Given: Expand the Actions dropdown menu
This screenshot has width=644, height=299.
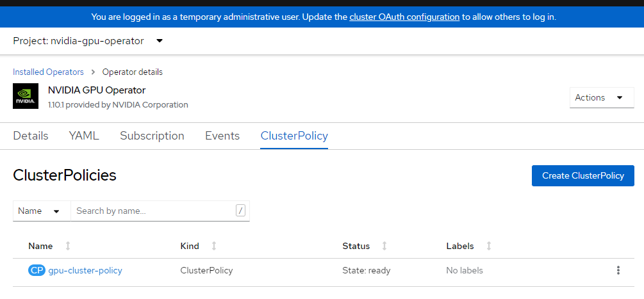Looking at the screenshot, I should coord(601,97).
